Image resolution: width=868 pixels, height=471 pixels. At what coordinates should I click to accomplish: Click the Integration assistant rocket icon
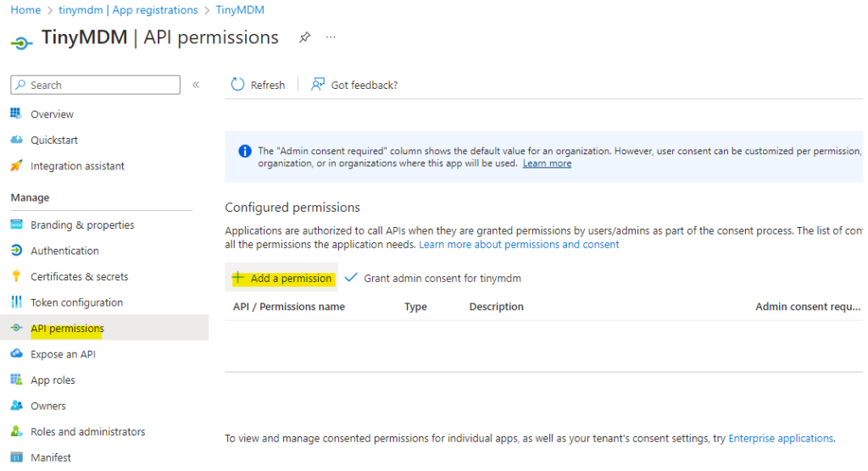[x=16, y=165]
